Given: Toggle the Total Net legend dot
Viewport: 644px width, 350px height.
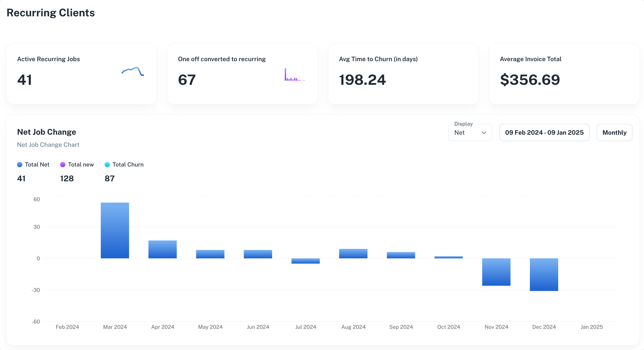Looking at the screenshot, I should click(x=20, y=165).
